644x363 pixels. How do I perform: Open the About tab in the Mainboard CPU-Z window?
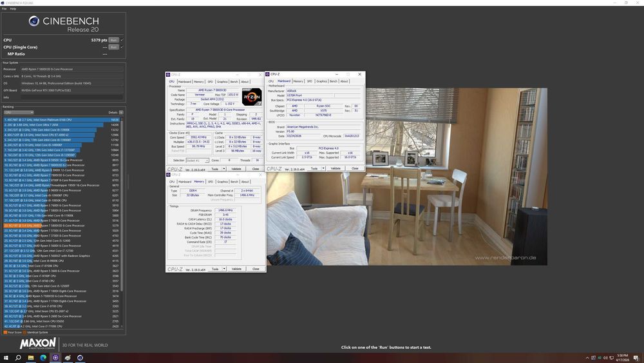344,81
